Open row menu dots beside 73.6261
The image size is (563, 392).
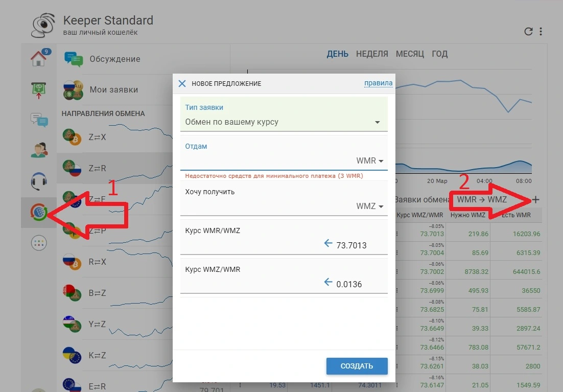tap(397, 366)
